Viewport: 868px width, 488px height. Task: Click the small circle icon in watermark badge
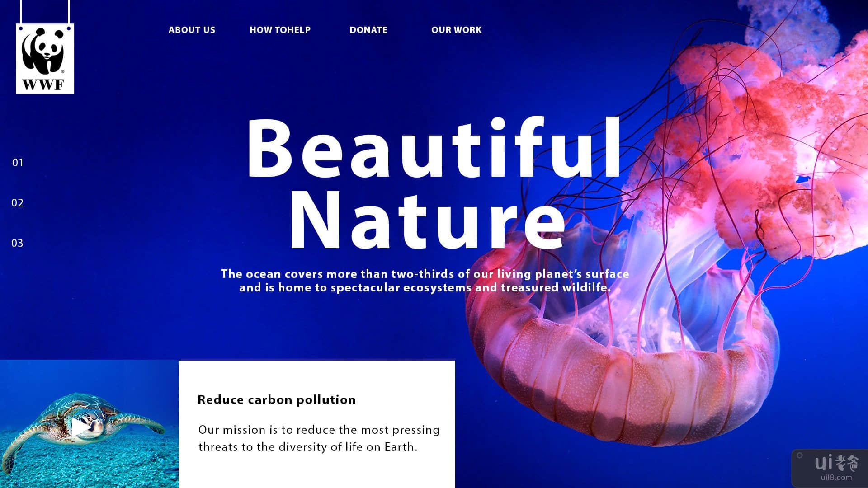tap(799, 455)
